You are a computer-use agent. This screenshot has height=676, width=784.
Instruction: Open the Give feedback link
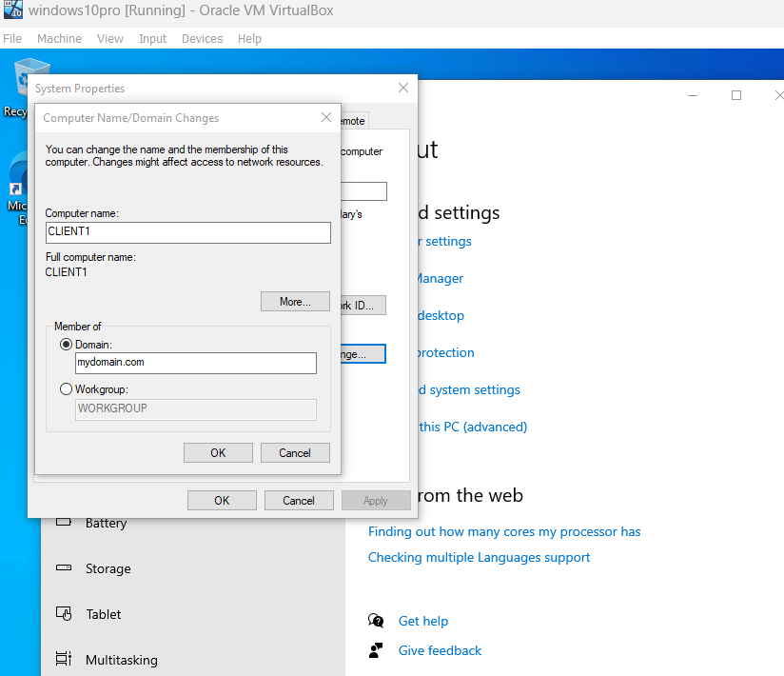440,650
